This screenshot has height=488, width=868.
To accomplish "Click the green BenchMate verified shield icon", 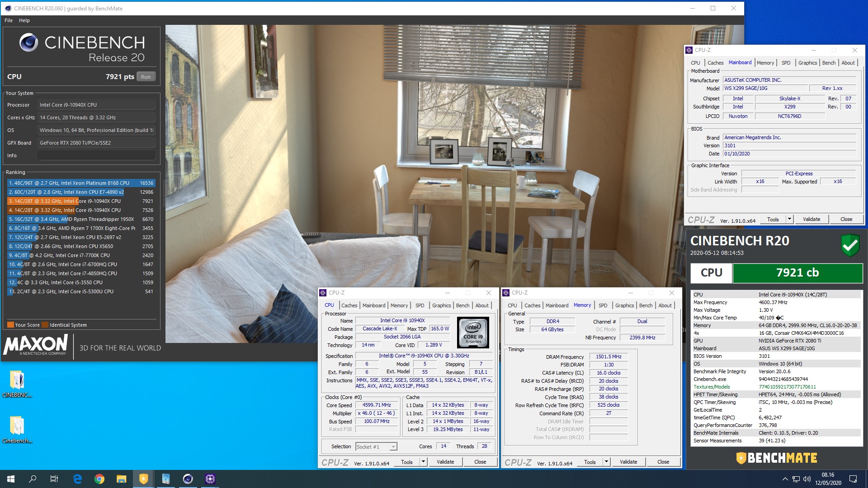I will [850, 245].
